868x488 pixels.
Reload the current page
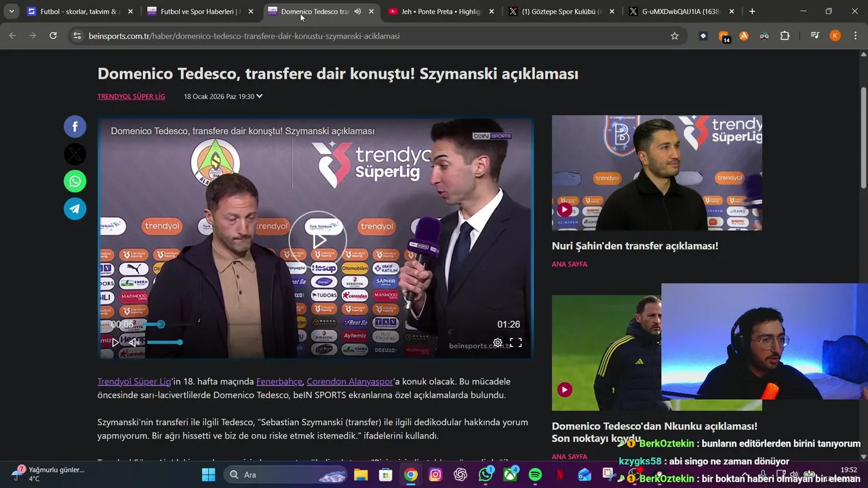[x=53, y=36]
